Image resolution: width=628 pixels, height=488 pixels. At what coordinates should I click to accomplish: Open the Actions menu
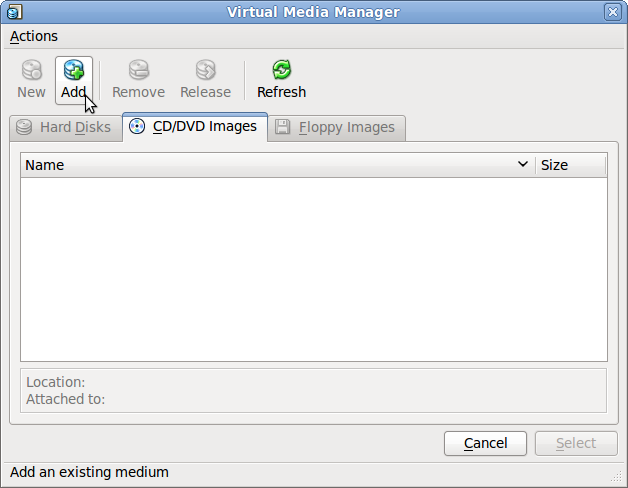click(34, 36)
